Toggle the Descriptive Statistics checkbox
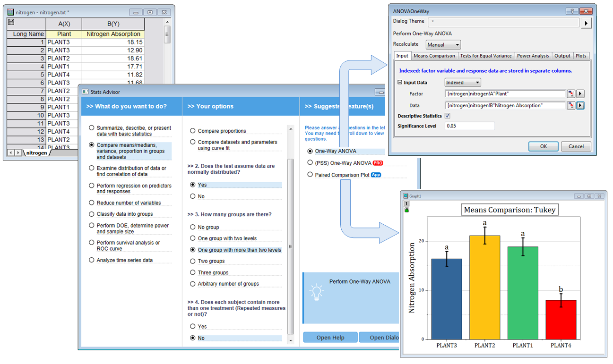Screen dimensions: 613x364 448,116
